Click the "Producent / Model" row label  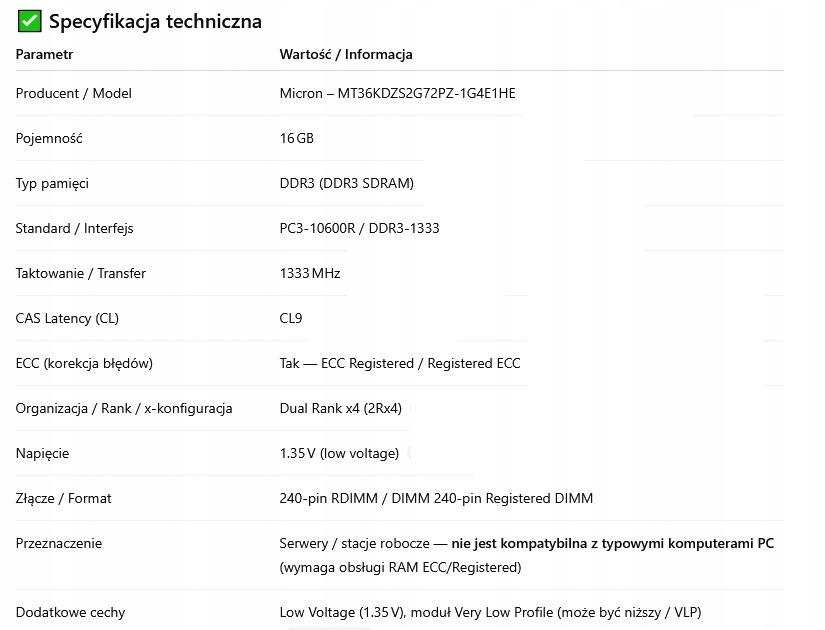click(x=73, y=93)
